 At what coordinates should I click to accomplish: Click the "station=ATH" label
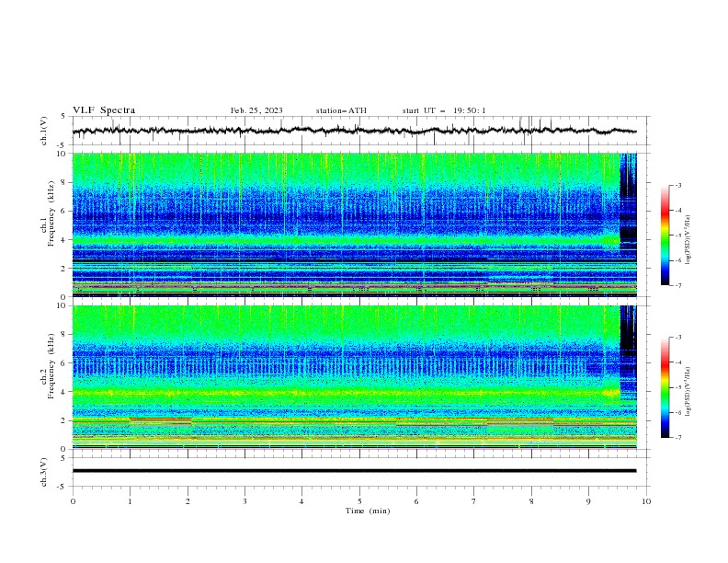tap(341, 110)
